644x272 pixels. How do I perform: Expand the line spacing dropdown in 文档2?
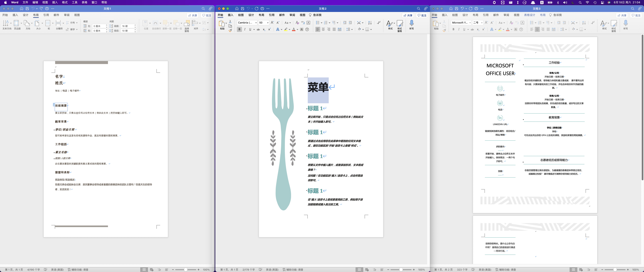click(x=352, y=29)
